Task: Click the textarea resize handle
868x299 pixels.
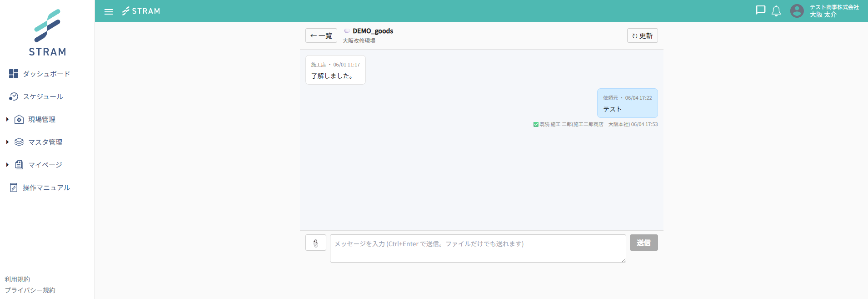Action: pos(624,260)
